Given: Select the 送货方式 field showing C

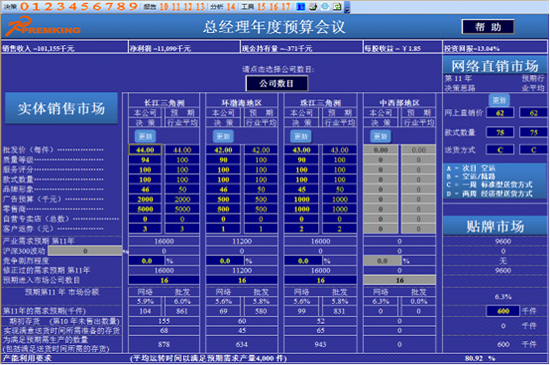Looking at the screenshot, I should [x=500, y=150].
